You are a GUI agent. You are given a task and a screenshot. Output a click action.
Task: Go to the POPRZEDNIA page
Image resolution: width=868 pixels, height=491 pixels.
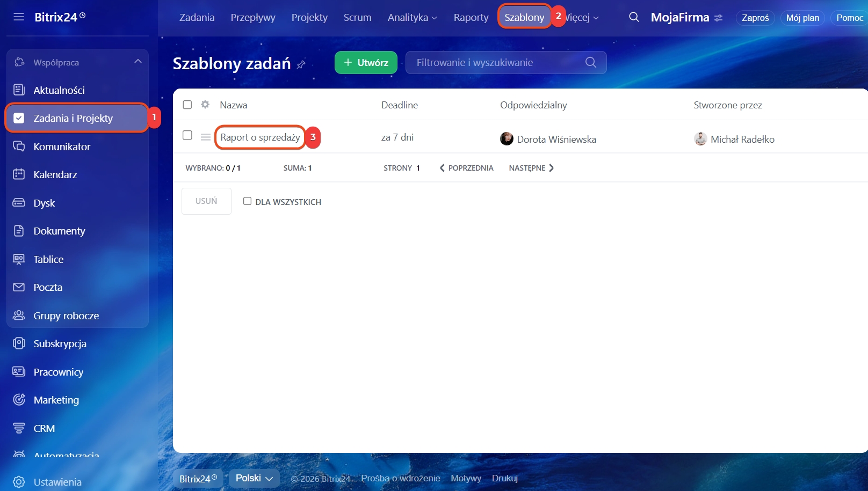[x=466, y=168]
